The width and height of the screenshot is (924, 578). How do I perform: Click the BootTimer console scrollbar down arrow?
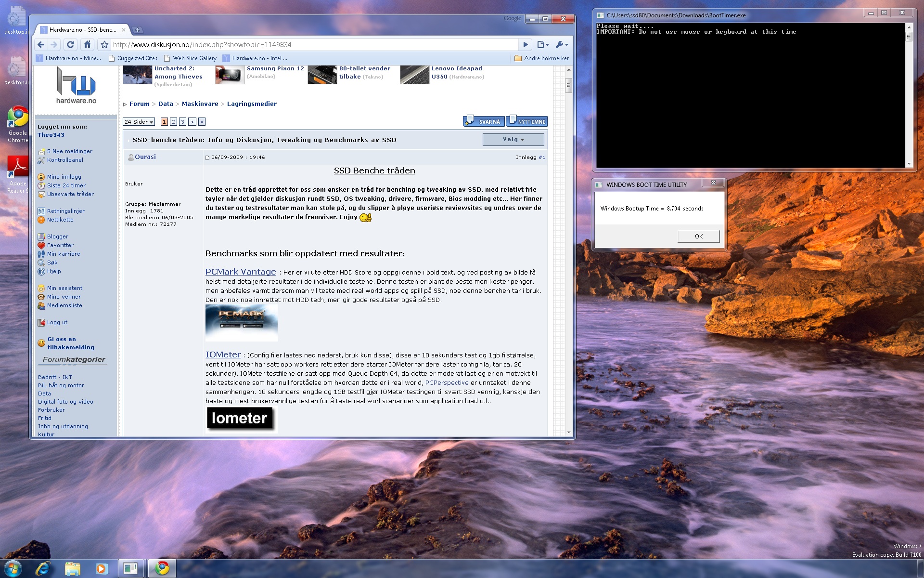(909, 164)
